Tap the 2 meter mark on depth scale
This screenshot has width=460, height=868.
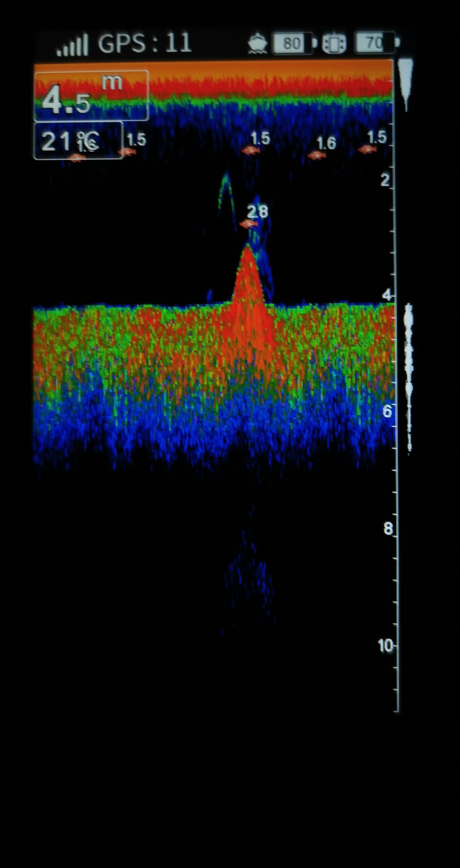tap(385, 180)
